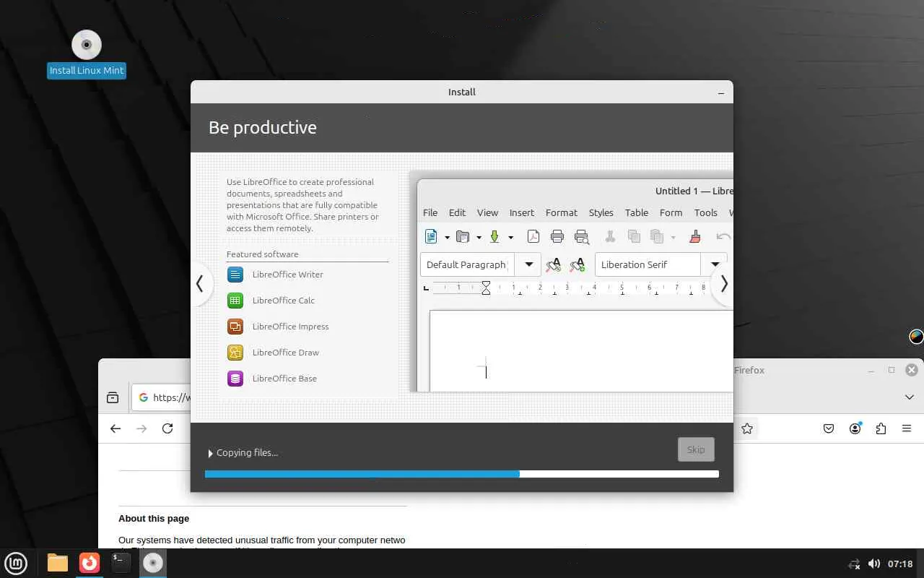Image resolution: width=924 pixels, height=578 pixels.
Task: Click the yellow LibreOffice Draw icon
Action: point(235,353)
